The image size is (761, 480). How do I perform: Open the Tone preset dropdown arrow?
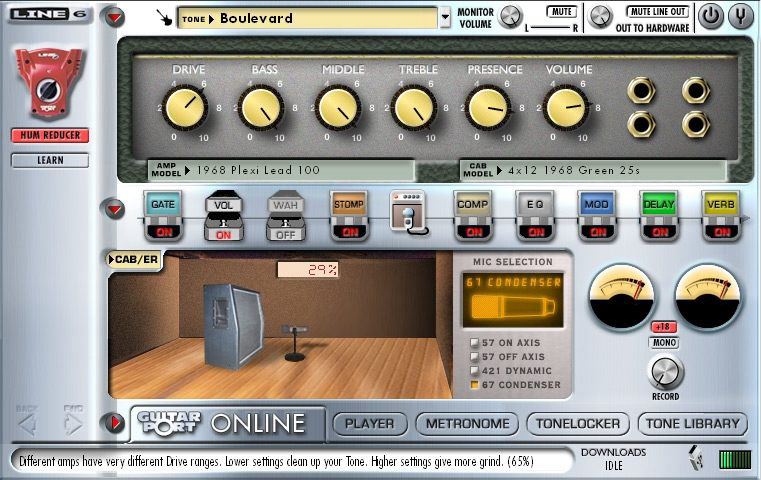click(x=445, y=17)
